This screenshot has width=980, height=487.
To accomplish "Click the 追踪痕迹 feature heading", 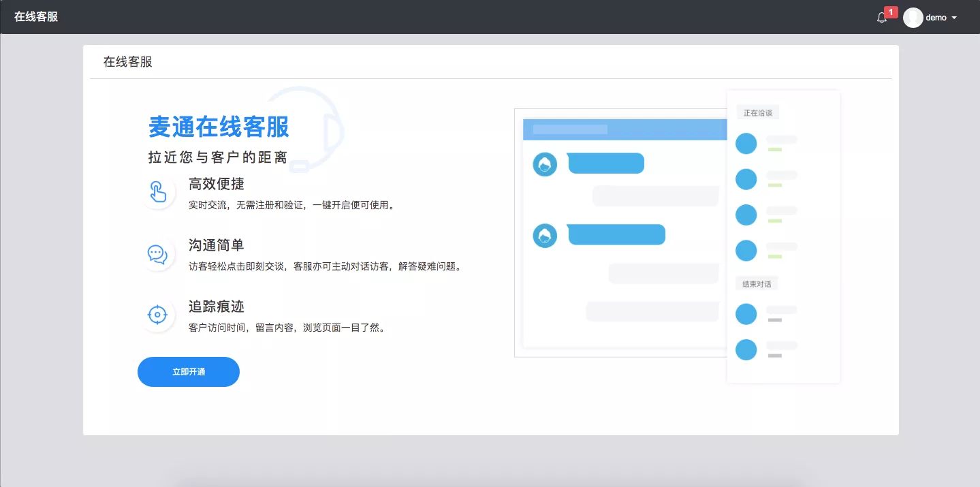I will 217,307.
